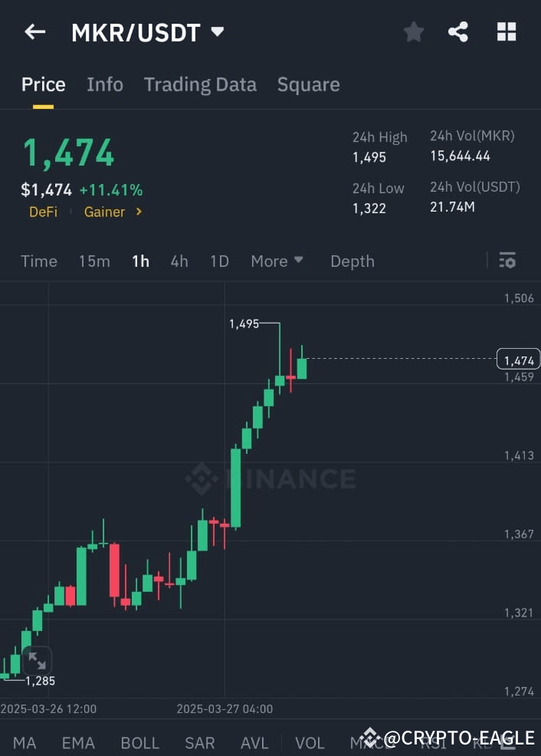Select the SAR indicator

pos(199,742)
